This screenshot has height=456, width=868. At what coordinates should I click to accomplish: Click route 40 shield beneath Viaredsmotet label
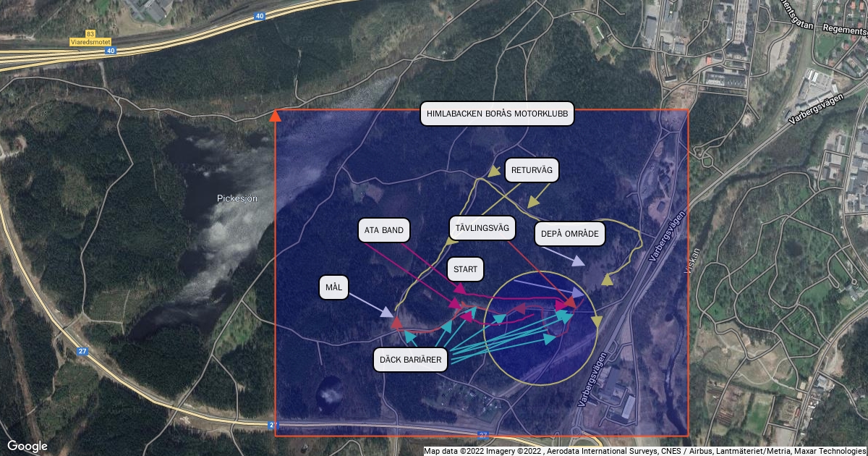109,51
